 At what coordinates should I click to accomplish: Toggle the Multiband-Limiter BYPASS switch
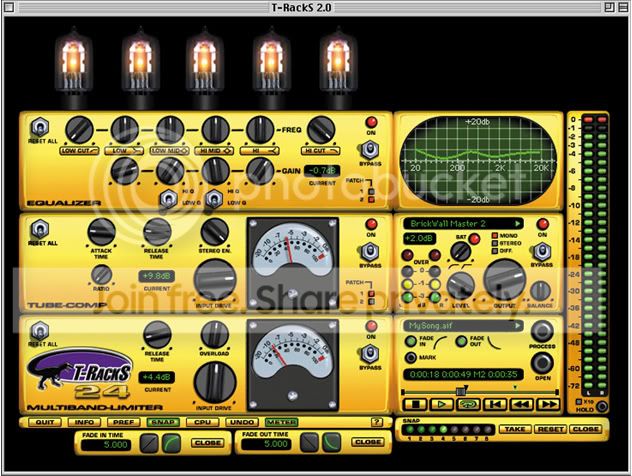click(370, 354)
